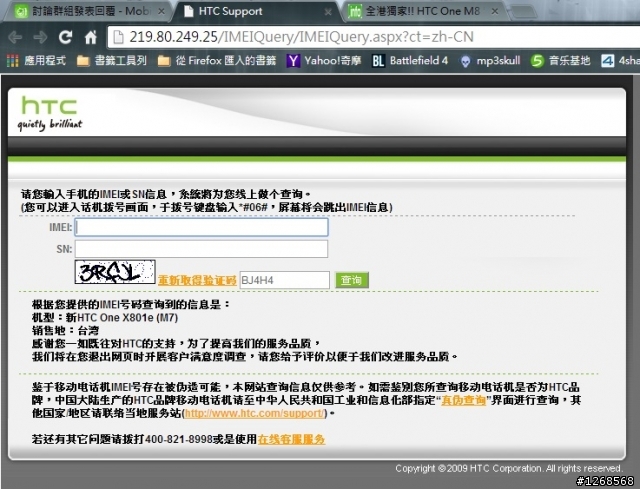This screenshot has width=640, height=489.
Task: Open the browser home page icon
Action: [91, 37]
